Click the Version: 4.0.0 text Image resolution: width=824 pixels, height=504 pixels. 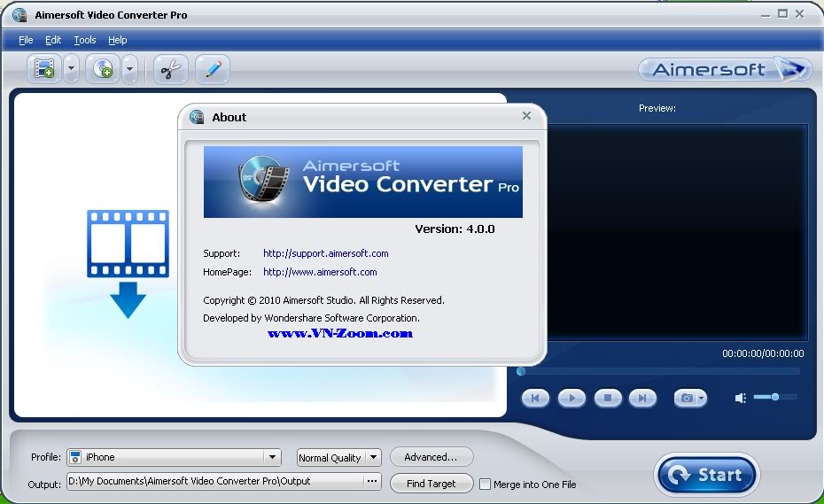click(455, 229)
